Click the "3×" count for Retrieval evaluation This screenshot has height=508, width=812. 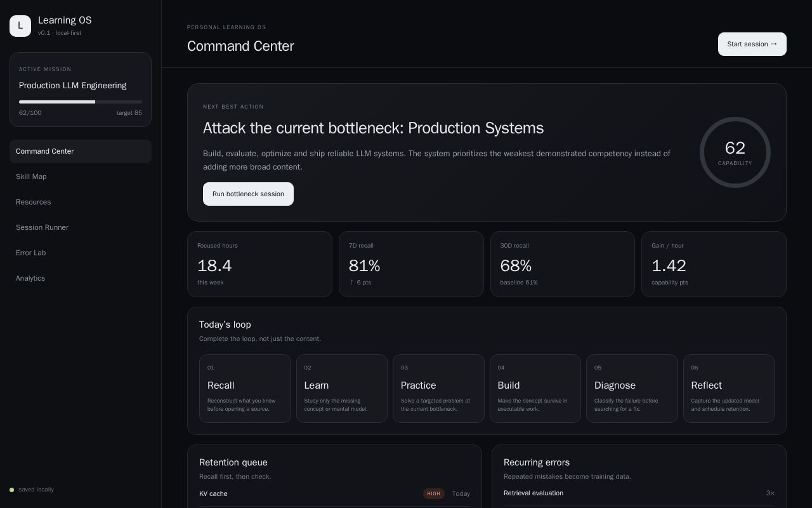click(x=770, y=493)
